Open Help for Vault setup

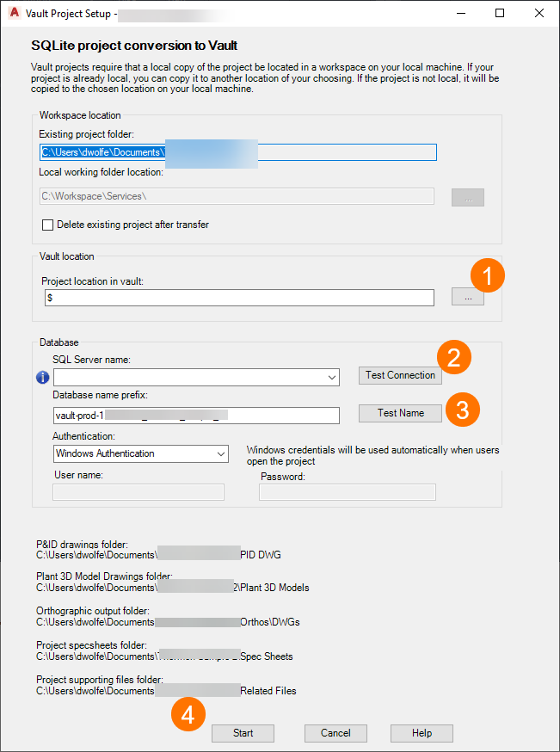(422, 733)
